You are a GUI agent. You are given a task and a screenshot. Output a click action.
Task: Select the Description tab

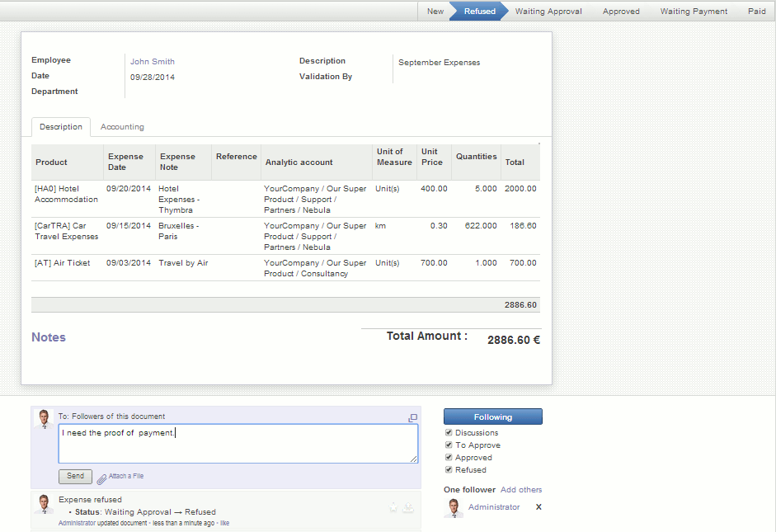tap(61, 127)
